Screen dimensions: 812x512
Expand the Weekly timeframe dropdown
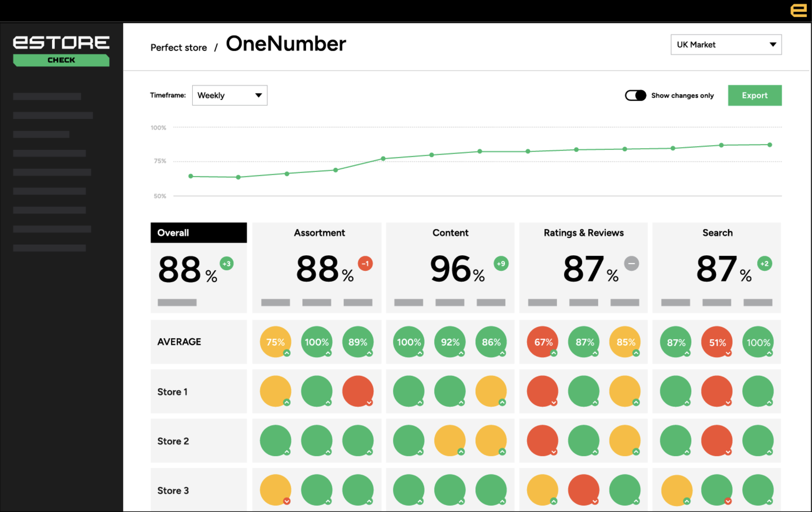(x=229, y=96)
